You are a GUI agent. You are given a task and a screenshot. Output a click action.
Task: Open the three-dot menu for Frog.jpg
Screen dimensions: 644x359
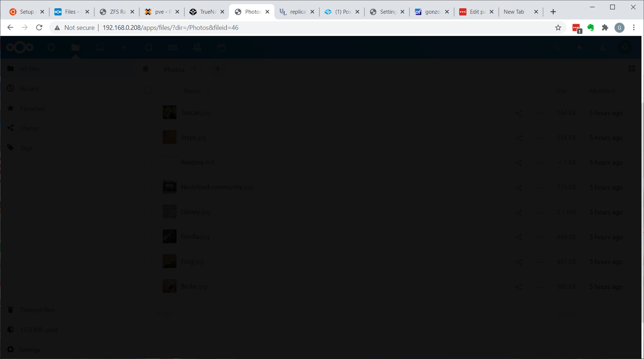540,262
